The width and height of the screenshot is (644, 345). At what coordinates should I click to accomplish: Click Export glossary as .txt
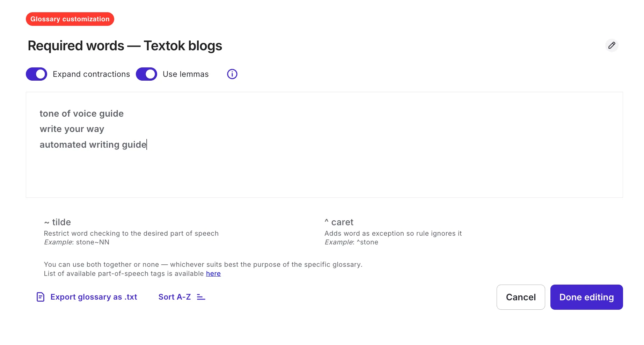click(94, 297)
